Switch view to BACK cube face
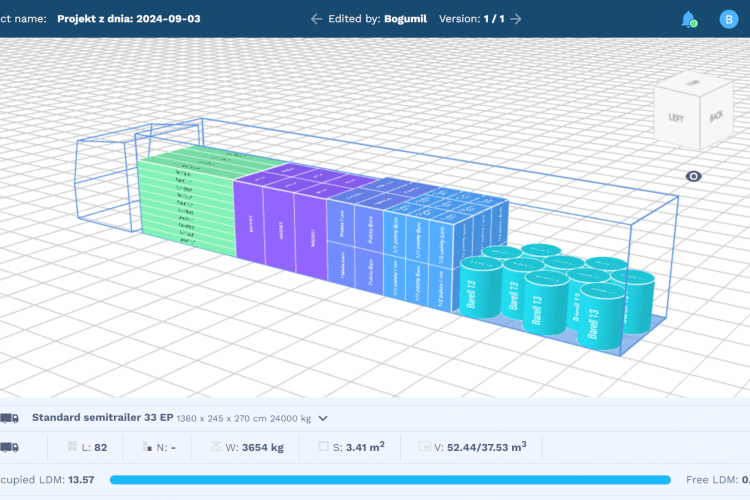Image resolution: width=750 pixels, height=500 pixels. [715, 116]
